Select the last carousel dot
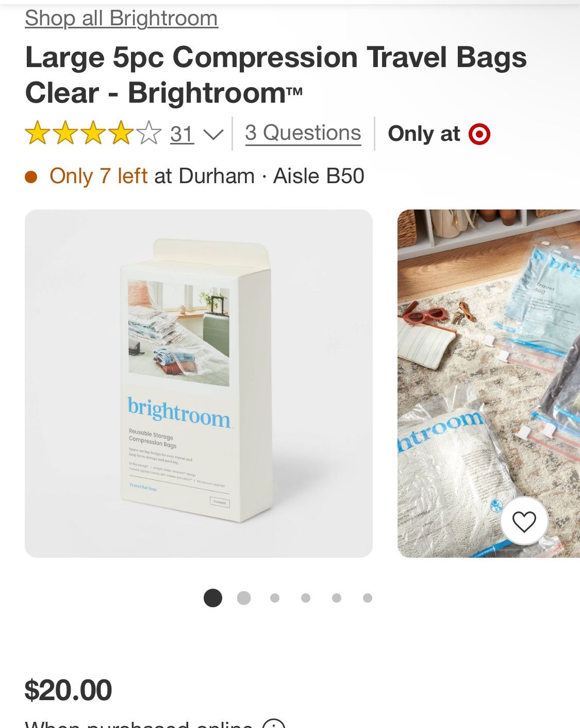Viewport: 580px width, 728px height. (x=368, y=598)
